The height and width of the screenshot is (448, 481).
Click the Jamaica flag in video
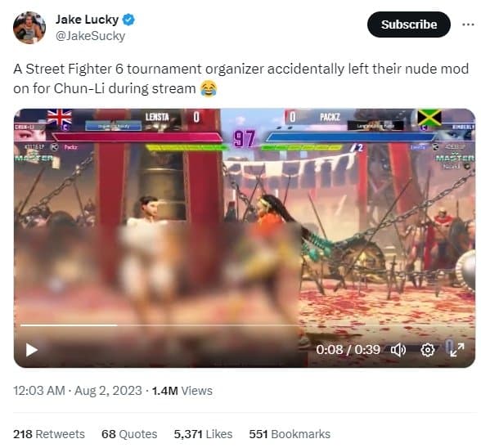[x=429, y=118]
